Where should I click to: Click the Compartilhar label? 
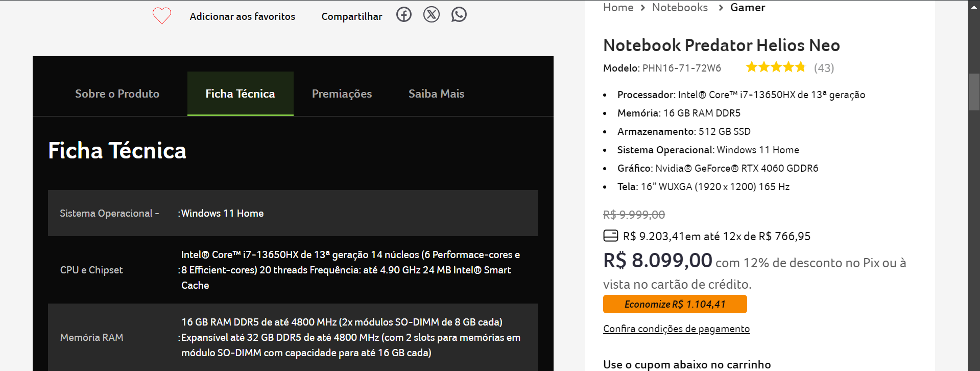[352, 16]
